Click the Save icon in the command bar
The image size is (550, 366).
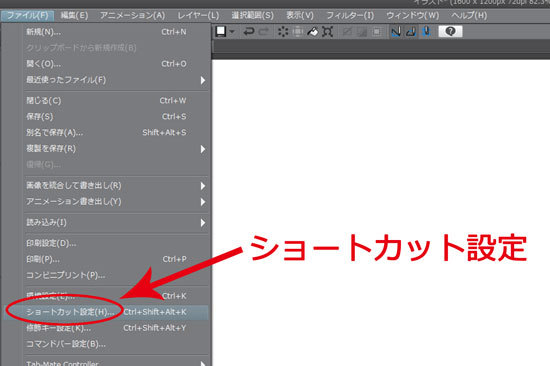(221, 32)
